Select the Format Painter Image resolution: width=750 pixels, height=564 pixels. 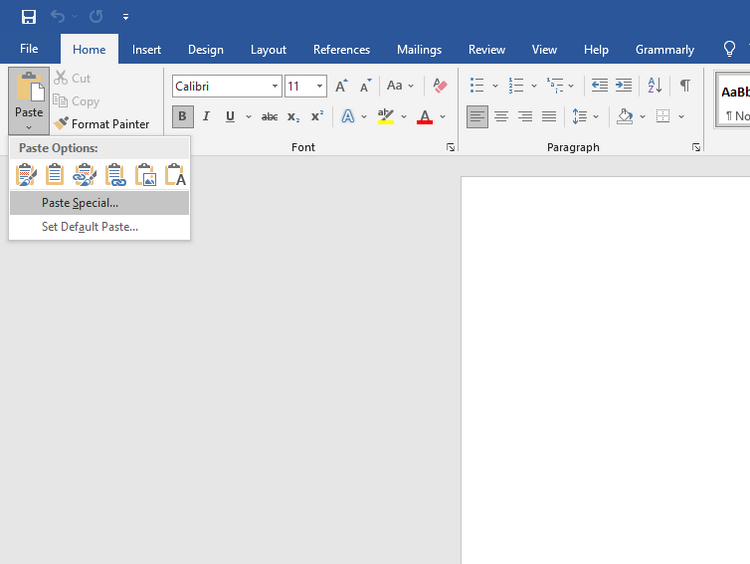(101, 124)
